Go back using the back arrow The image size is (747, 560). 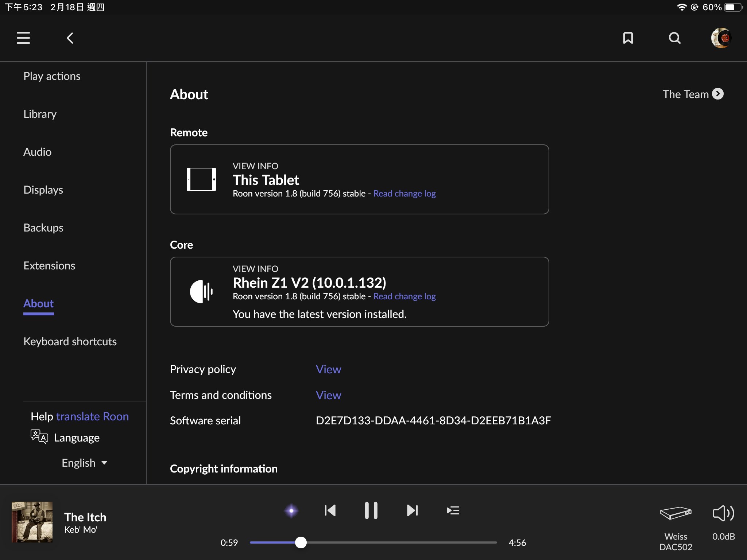70,38
